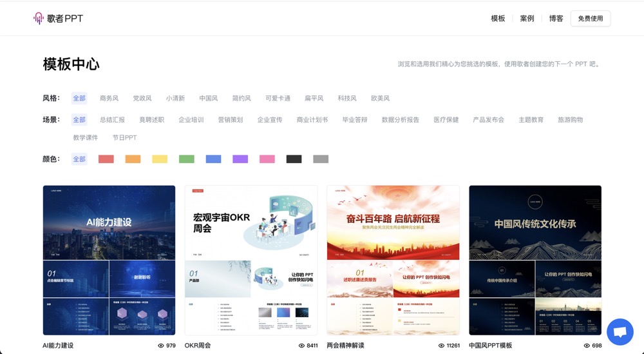Choose the 教学课件 scene filter

86,138
